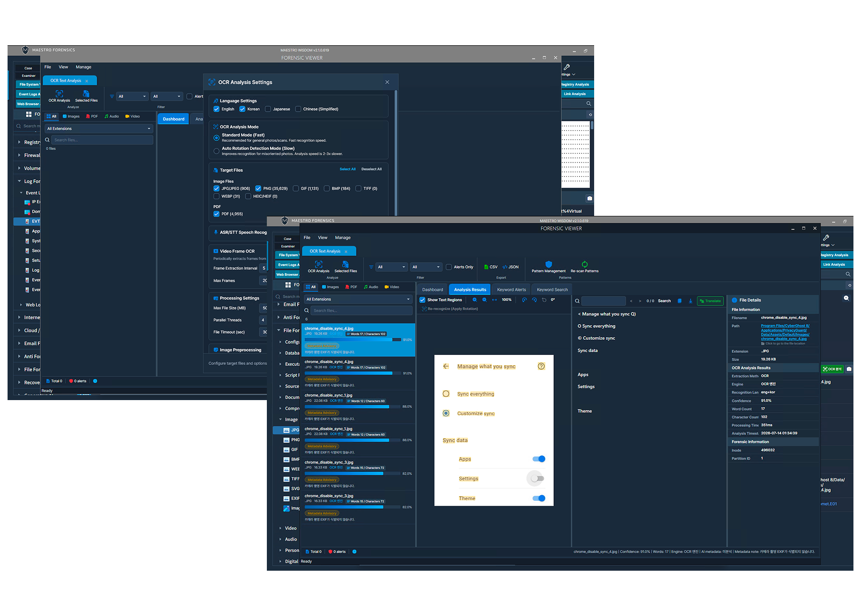Screen dimensions: 861x616
Task: Click Deselect All in Target Files
Action: coord(372,169)
